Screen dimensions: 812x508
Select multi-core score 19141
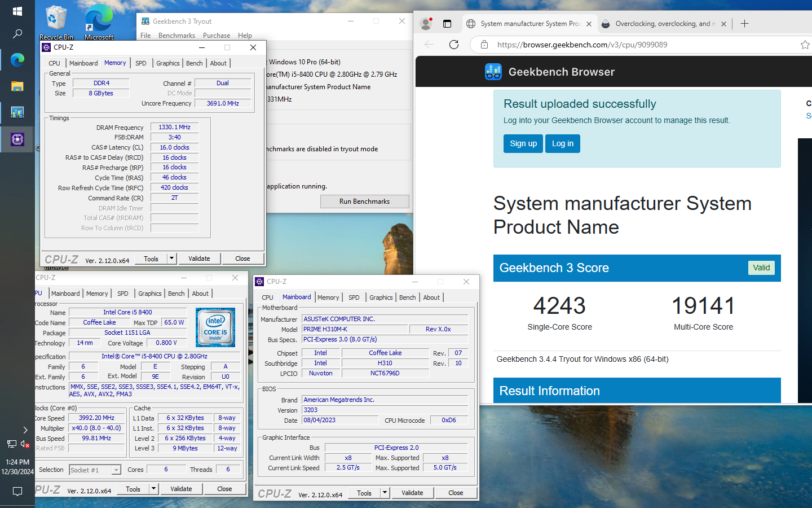pos(703,306)
